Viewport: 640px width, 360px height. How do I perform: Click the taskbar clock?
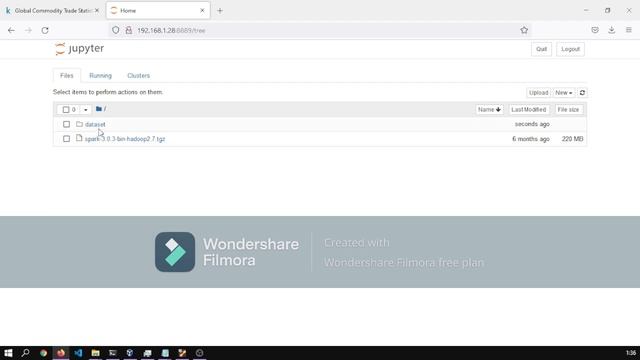pyautogui.click(x=631, y=353)
